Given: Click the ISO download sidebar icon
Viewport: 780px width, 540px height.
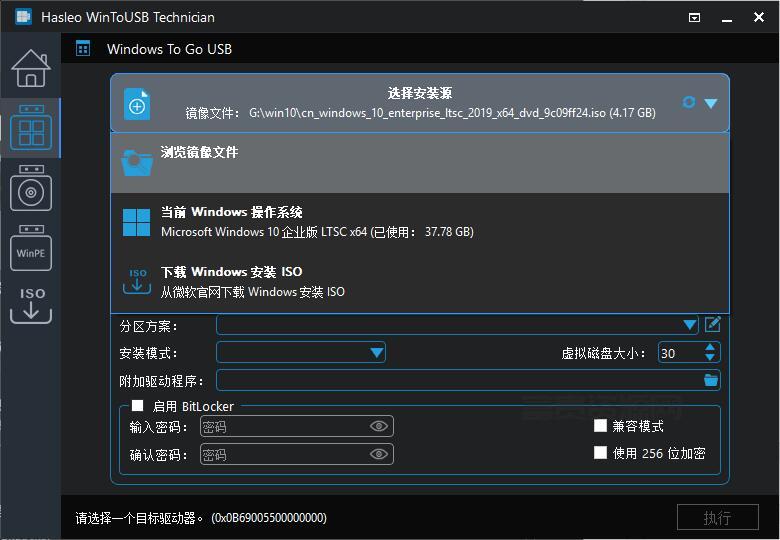Looking at the screenshot, I should 31,305.
